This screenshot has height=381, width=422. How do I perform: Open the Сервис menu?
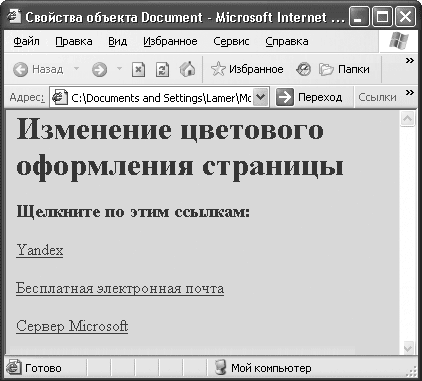tap(231, 41)
